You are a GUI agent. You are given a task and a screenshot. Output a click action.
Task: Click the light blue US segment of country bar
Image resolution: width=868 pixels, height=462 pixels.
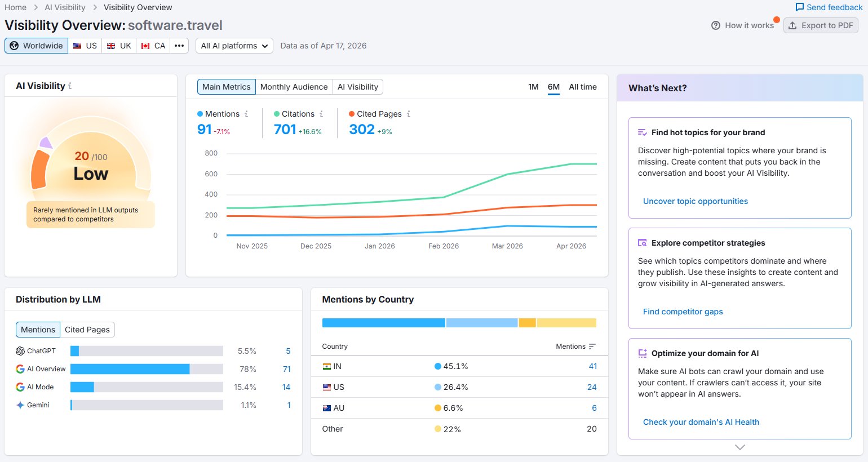pos(482,323)
